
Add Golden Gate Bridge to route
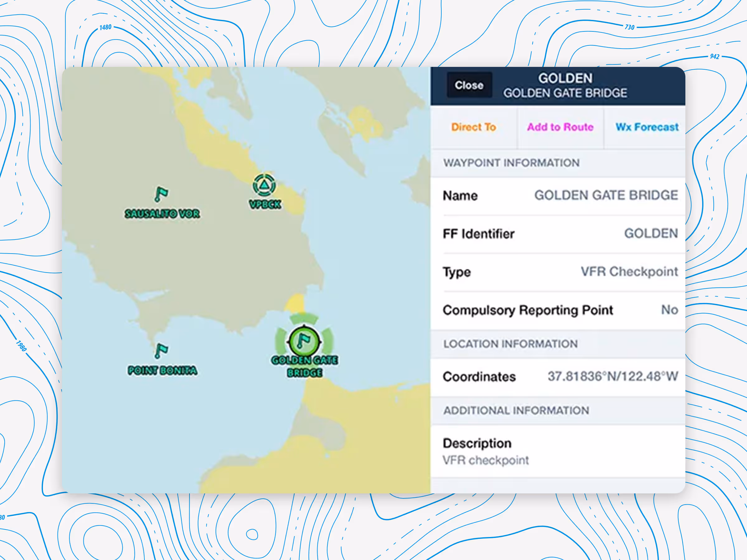tap(560, 127)
